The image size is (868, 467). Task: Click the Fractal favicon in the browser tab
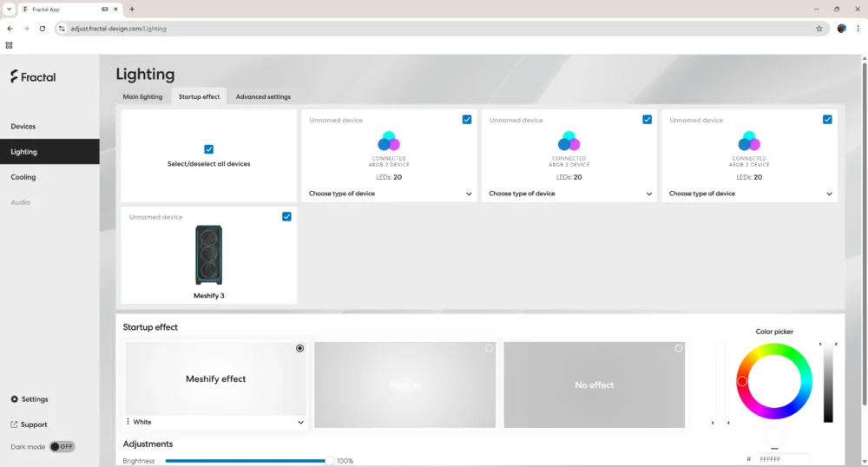[25, 9]
